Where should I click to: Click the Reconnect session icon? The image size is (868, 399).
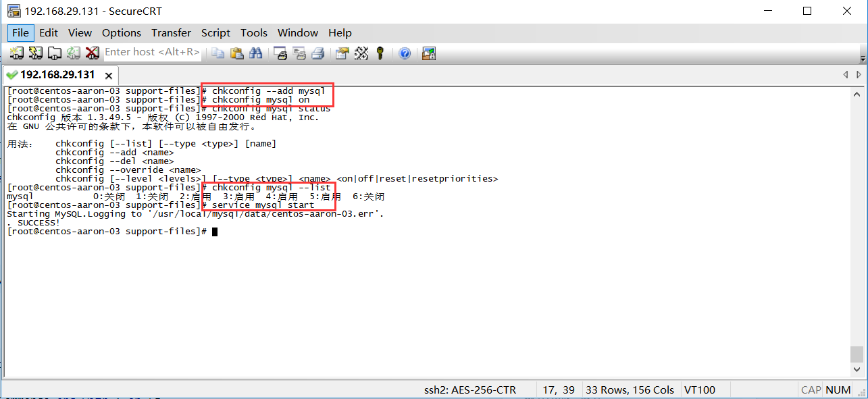(x=74, y=53)
